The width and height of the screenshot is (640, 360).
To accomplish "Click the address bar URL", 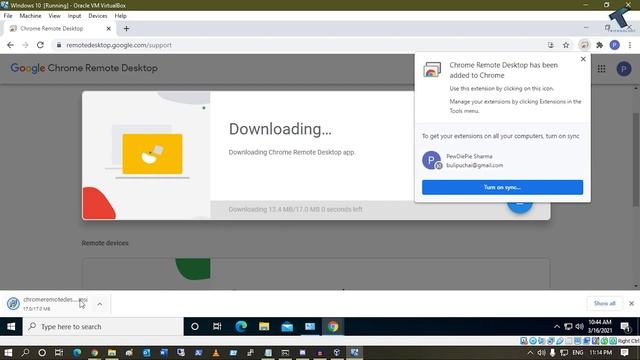I will tap(119, 45).
